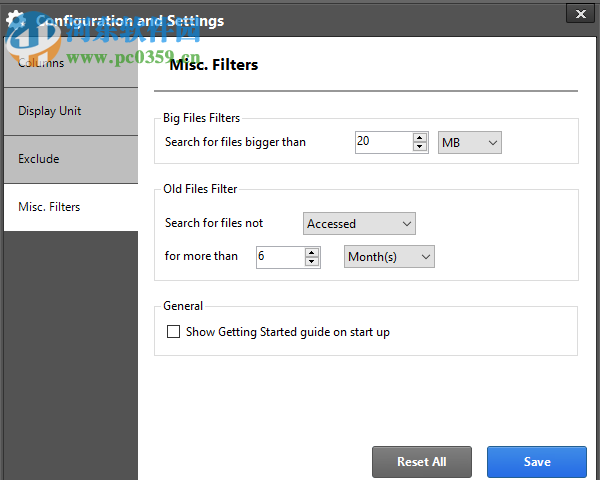
Task: Open the Month(s) time unit dropdown
Action: click(390, 257)
